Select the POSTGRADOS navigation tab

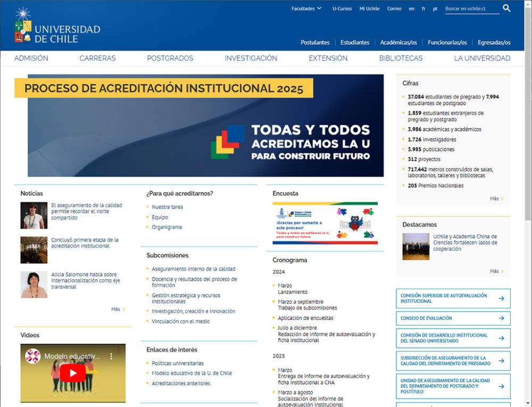(170, 58)
